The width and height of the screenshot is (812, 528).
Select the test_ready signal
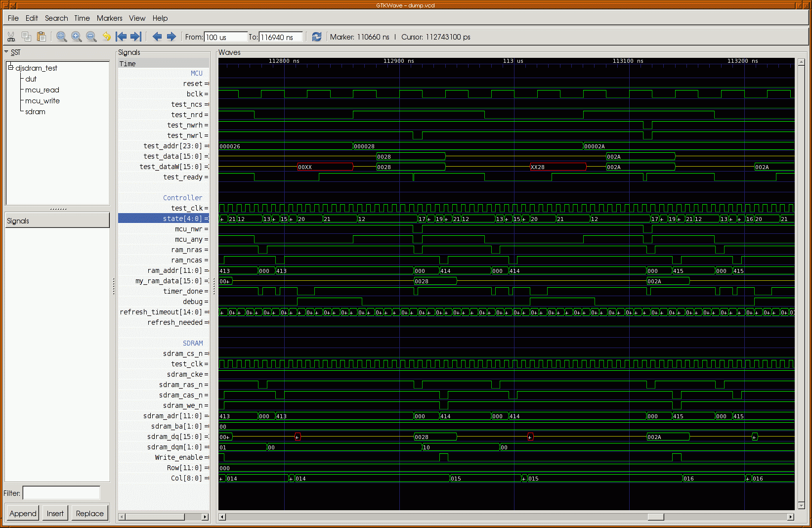point(183,177)
